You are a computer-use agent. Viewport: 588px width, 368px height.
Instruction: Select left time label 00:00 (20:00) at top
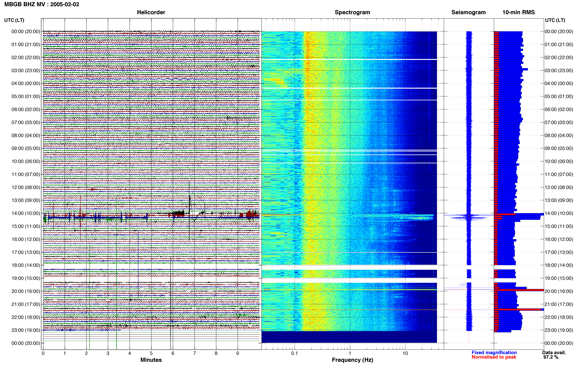[26, 31]
